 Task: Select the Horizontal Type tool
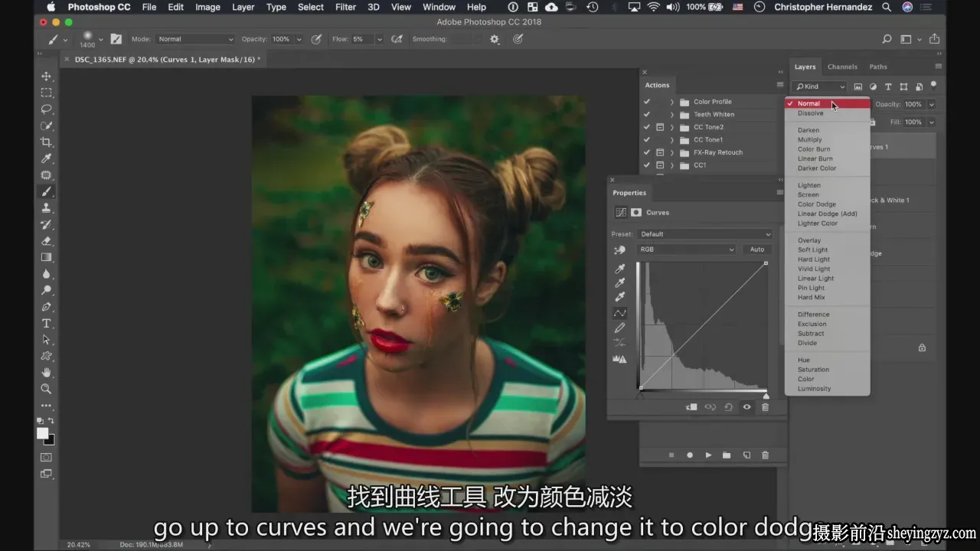pyautogui.click(x=46, y=323)
